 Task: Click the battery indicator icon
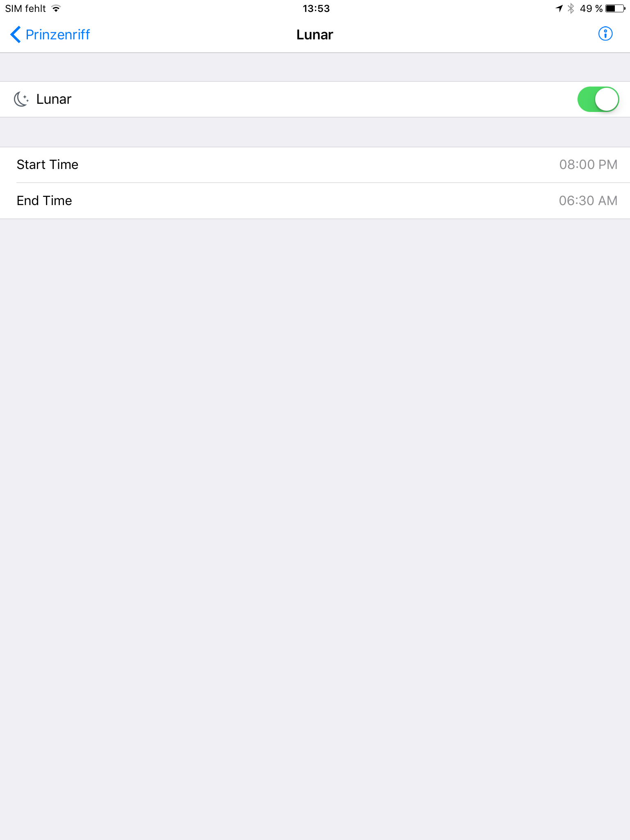(x=615, y=9)
